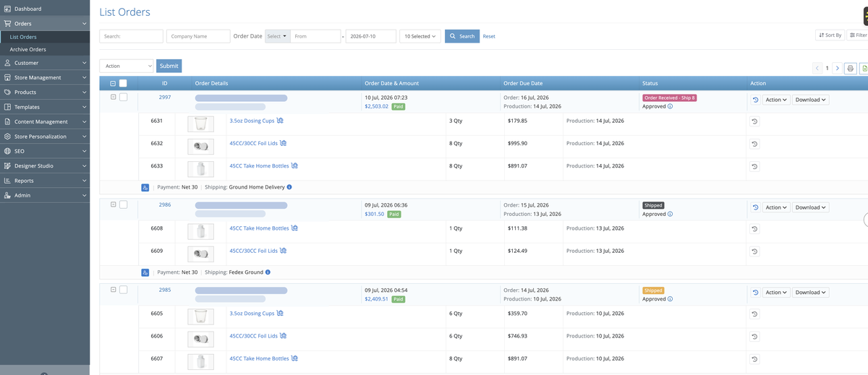Collapse order 2986 details
The image size is (868, 375).
(113, 204)
